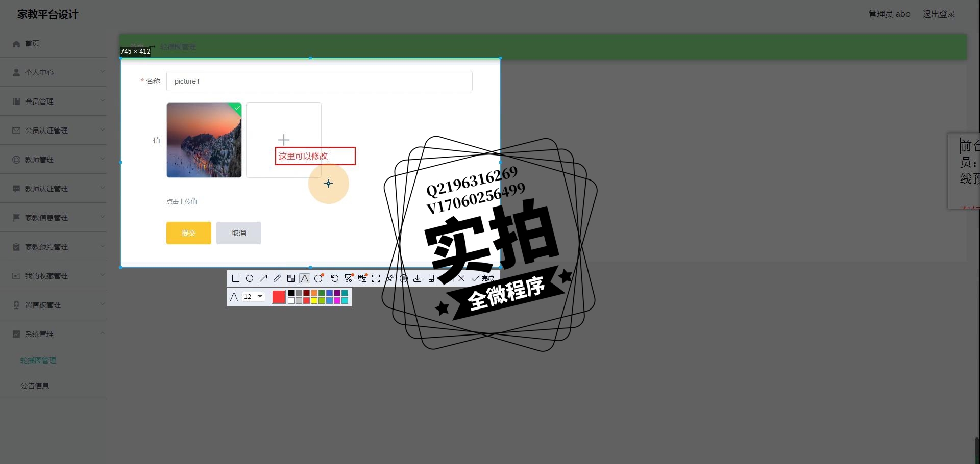Click the 取消 cancel button
This screenshot has height=464, width=980.
click(x=239, y=233)
